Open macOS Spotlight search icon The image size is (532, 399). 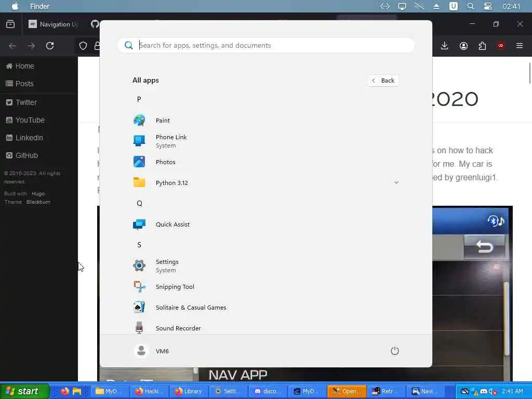[x=470, y=6]
